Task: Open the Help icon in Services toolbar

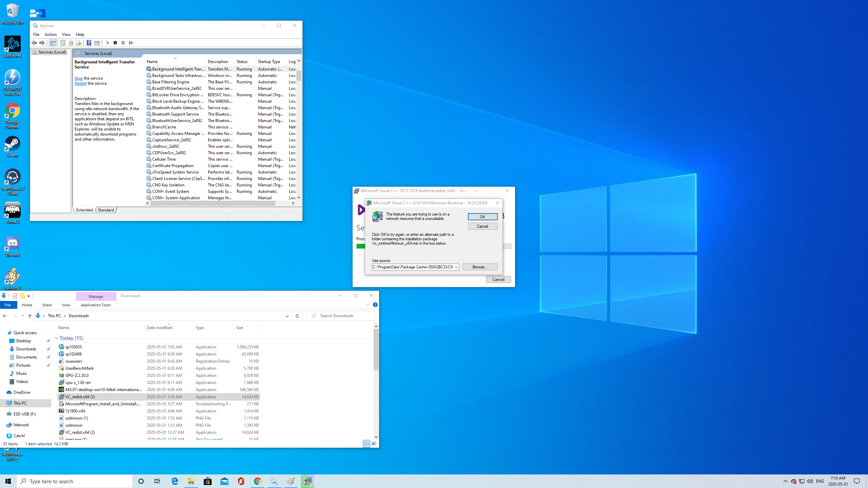Action: point(89,43)
